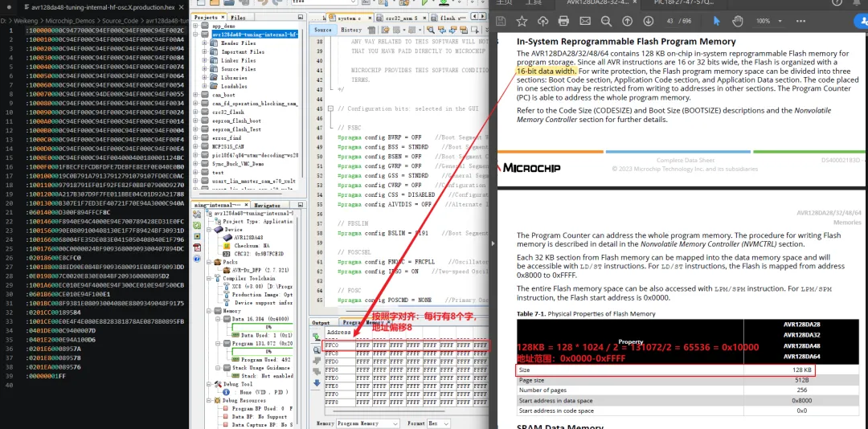The height and width of the screenshot is (429, 868).
Task: Click the refresh icon in dashboard side strip
Action: point(197,226)
